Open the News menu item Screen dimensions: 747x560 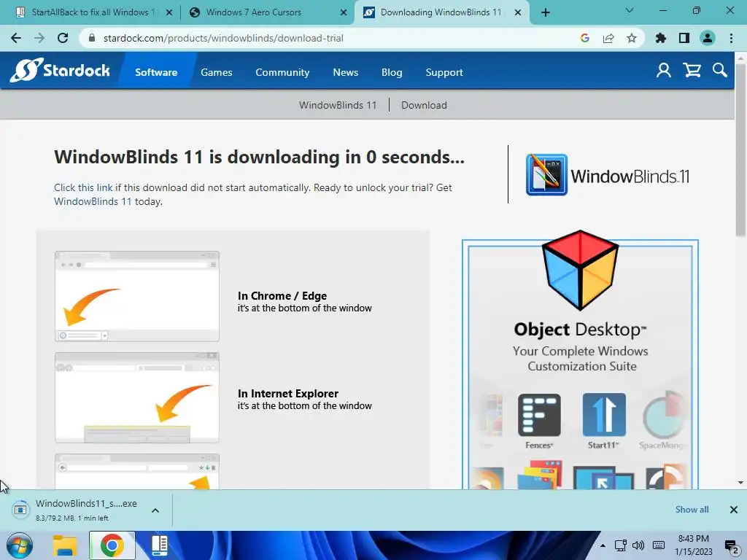pyautogui.click(x=345, y=72)
